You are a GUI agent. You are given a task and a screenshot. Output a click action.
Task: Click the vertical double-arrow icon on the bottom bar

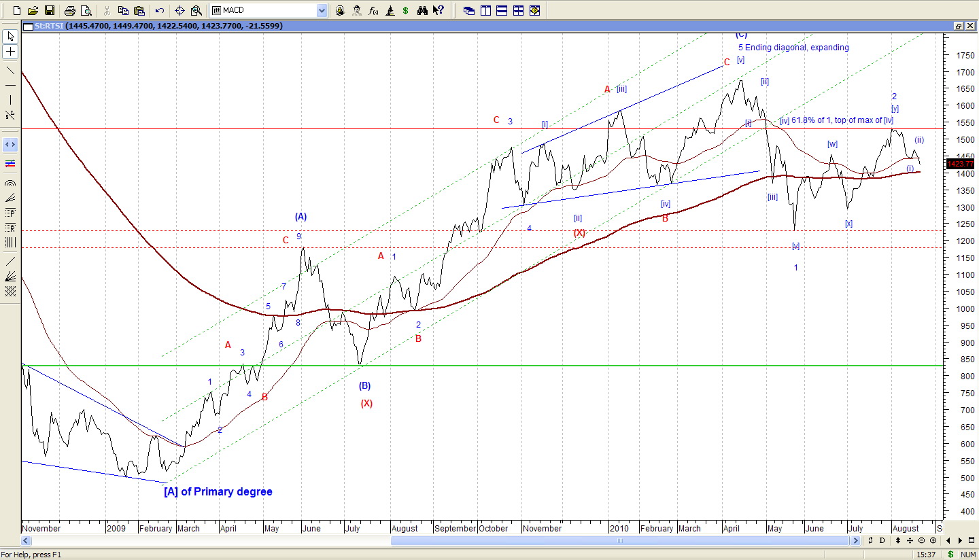[x=899, y=540]
